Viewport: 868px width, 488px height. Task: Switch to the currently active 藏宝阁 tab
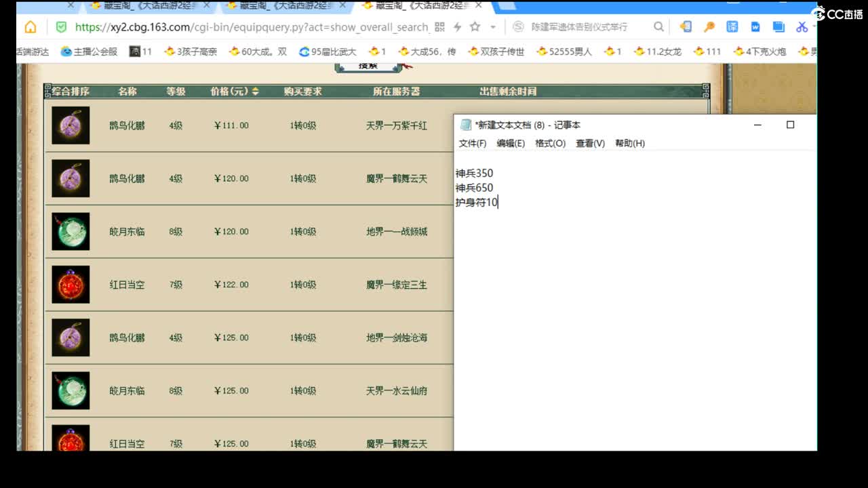pos(420,5)
